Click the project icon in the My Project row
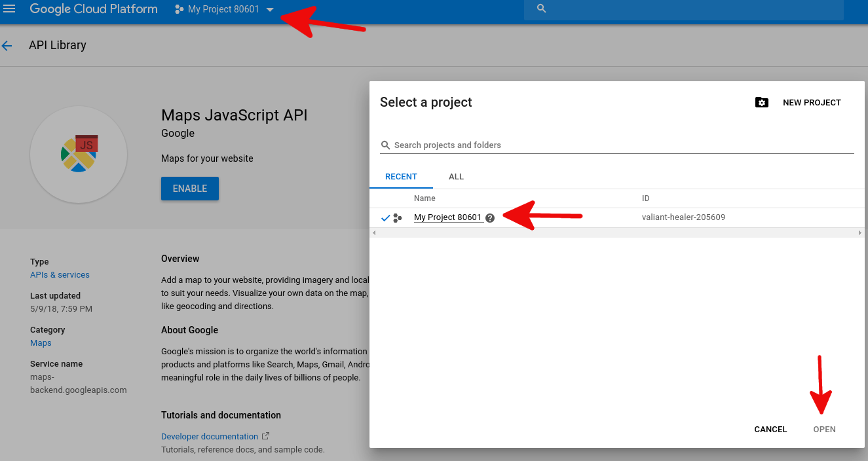The height and width of the screenshot is (461, 868). pyautogui.click(x=397, y=218)
